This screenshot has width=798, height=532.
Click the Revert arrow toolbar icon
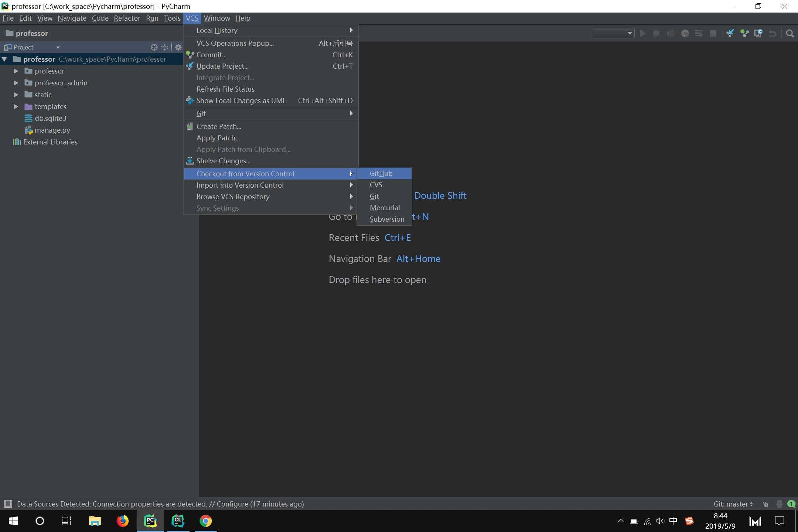tap(772, 34)
